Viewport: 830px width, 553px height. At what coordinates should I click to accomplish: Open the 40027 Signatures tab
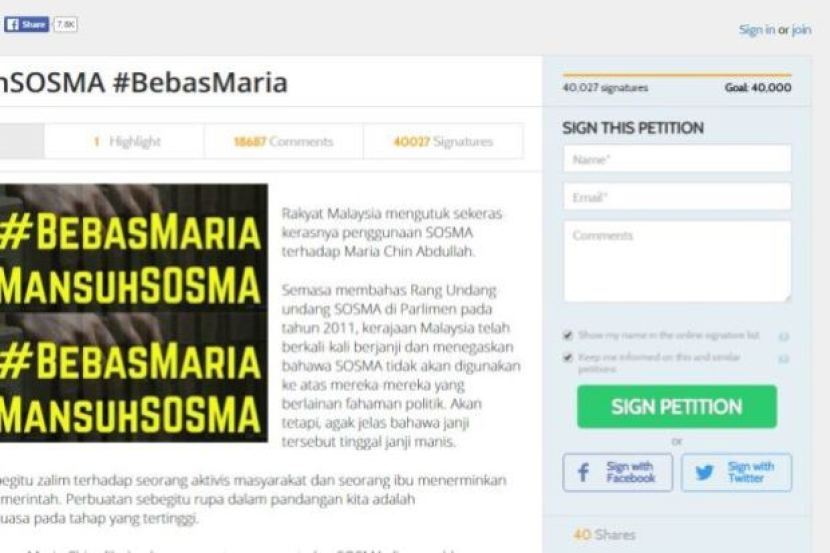[444, 141]
